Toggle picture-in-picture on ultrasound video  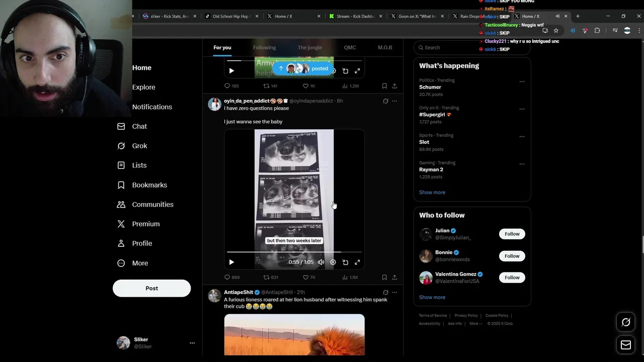(x=345, y=262)
